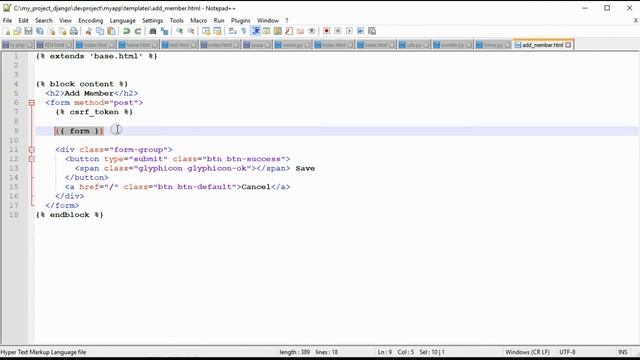
Task: Cut selection with the scissors icon
Action: (88, 31)
